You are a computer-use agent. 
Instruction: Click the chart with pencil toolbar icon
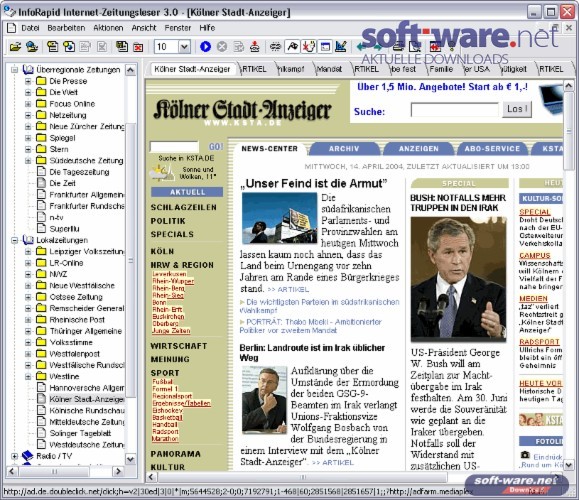[x=341, y=47]
